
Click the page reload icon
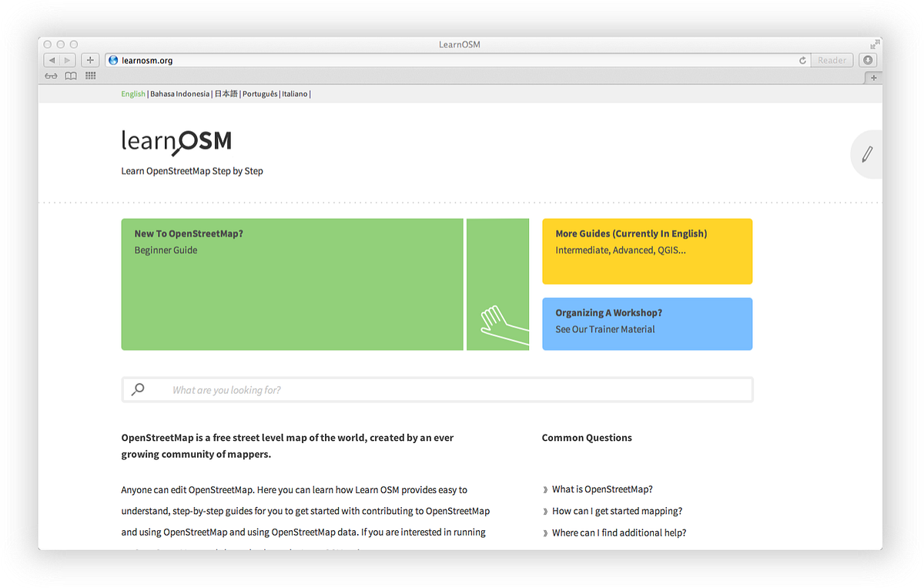point(802,59)
